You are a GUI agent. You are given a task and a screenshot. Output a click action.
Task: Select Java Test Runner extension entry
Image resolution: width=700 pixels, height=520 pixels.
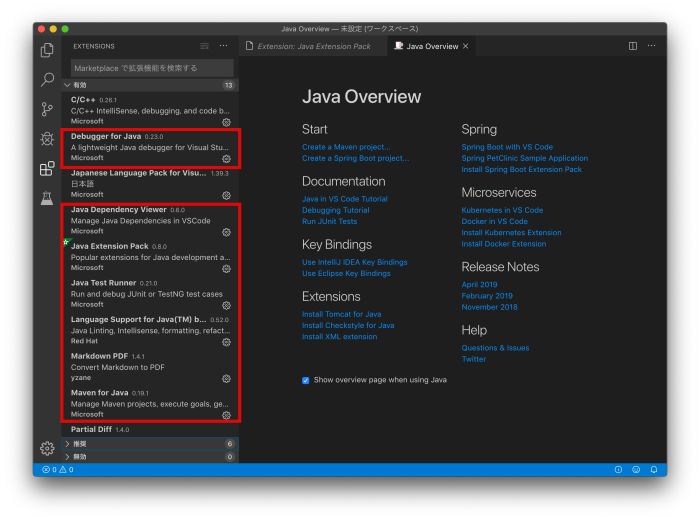tap(150, 293)
